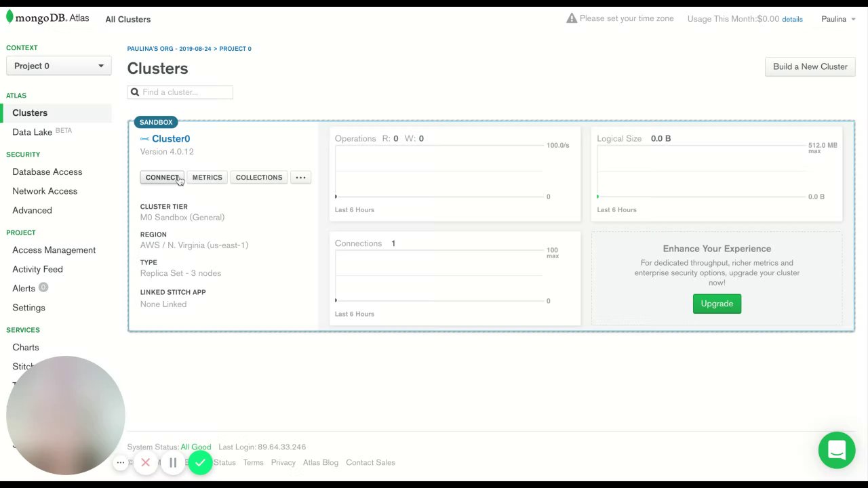The image size is (868, 488).
Task: Open usage details link
Action: click(792, 19)
